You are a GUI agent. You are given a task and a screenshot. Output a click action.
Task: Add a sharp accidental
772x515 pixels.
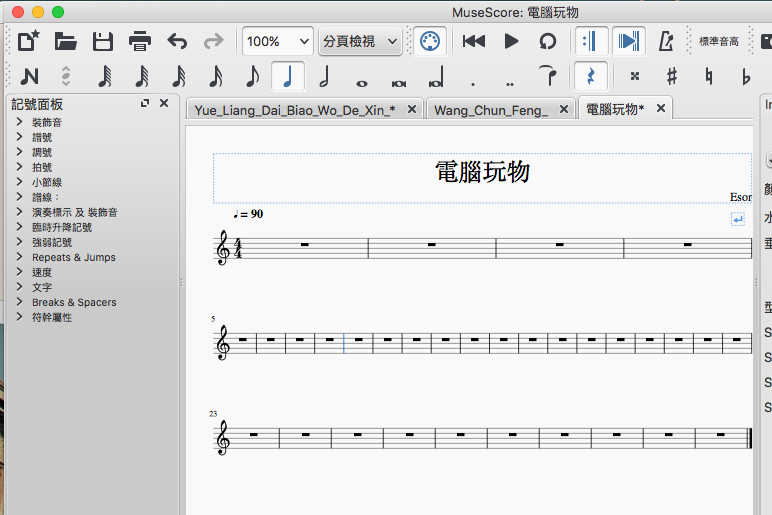pos(672,76)
